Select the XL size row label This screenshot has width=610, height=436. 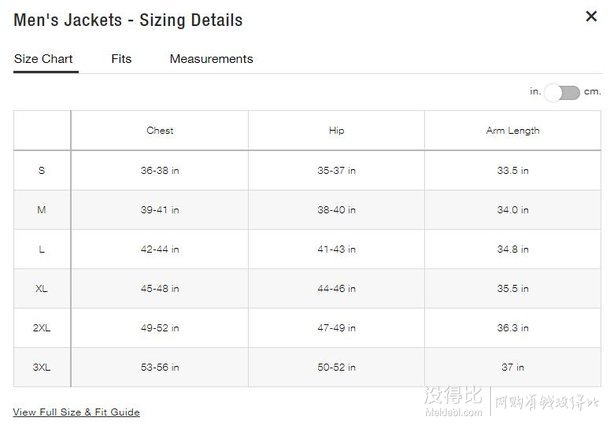coord(42,289)
